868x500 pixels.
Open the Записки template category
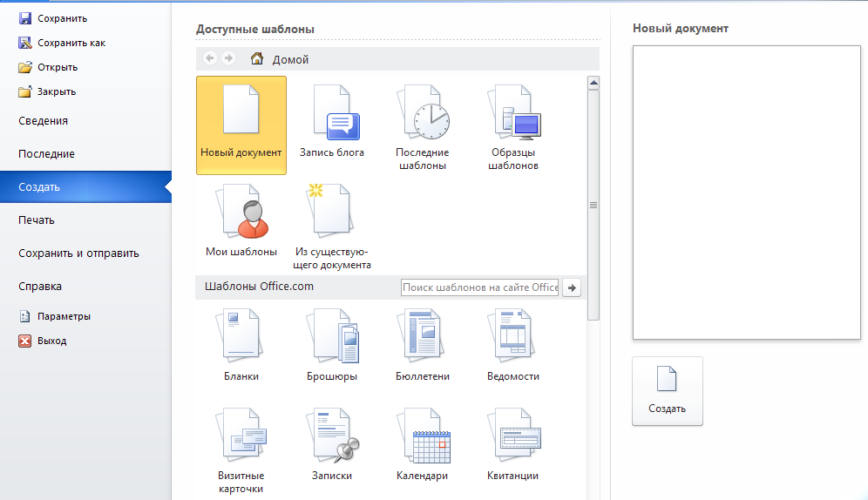tap(332, 444)
